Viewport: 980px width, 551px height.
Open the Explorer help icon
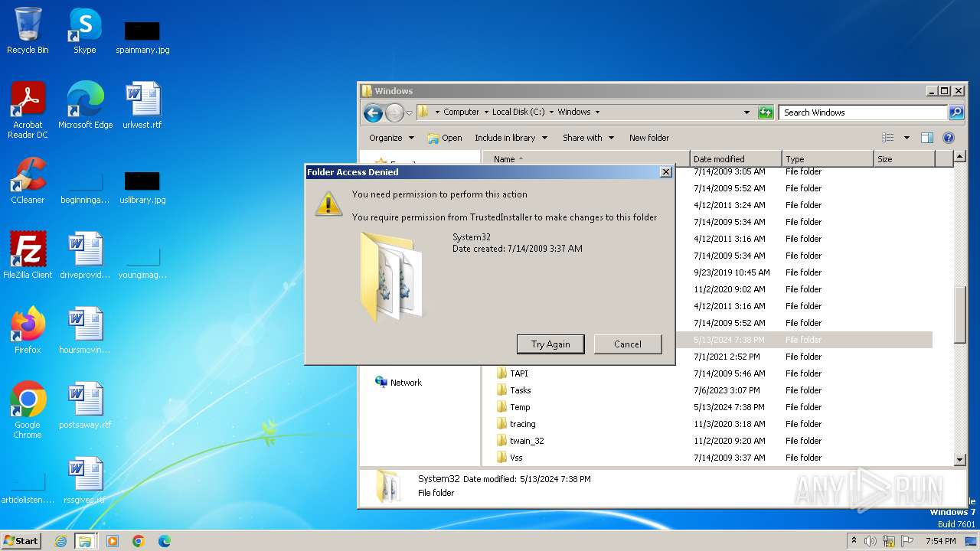[x=949, y=138]
